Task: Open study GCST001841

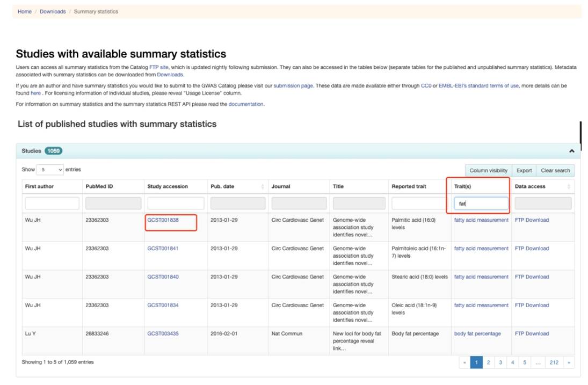Action: (x=163, y=249)
